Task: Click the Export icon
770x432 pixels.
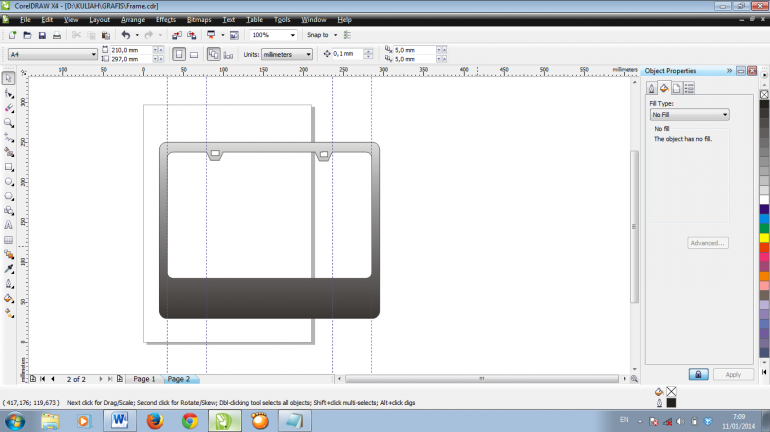Action: [x=192, y=35]
